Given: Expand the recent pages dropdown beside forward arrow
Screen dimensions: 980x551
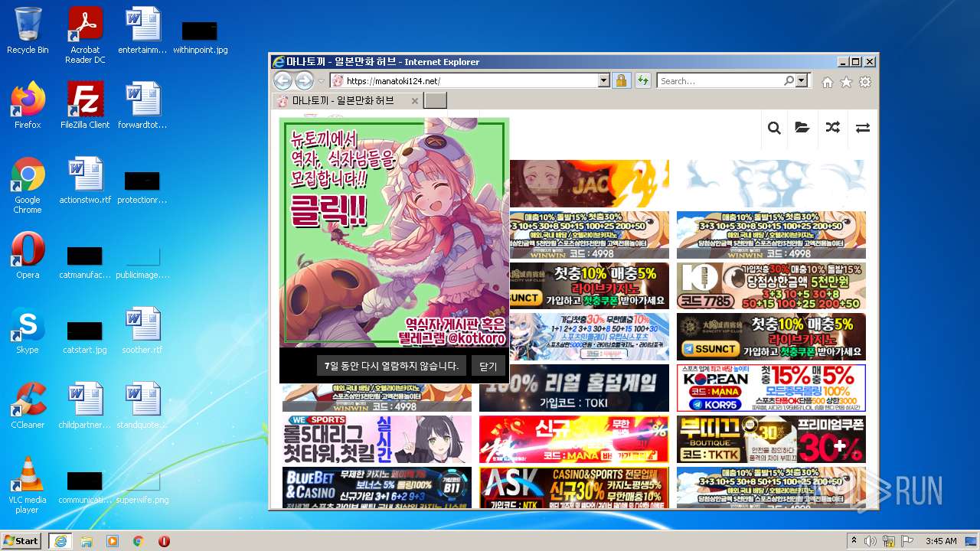Looking at the screenshot, I should point(322,81).
